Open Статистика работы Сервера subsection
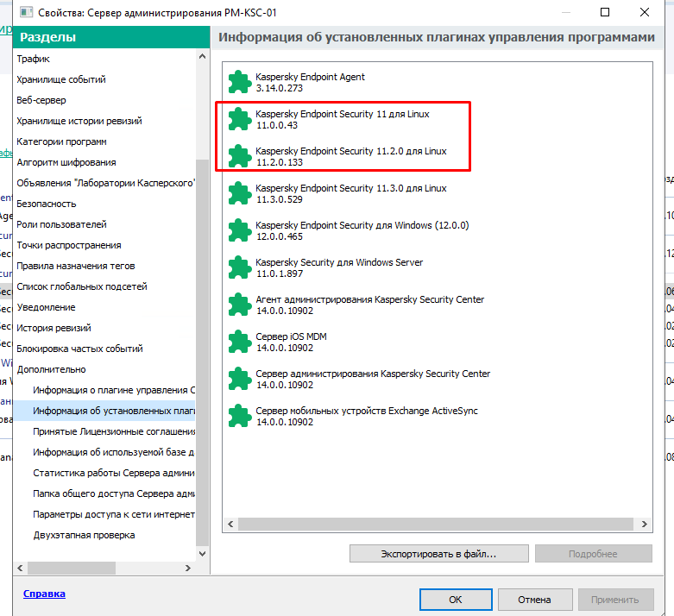This screenshot has height=616, width=674. [x=114, y=473]
